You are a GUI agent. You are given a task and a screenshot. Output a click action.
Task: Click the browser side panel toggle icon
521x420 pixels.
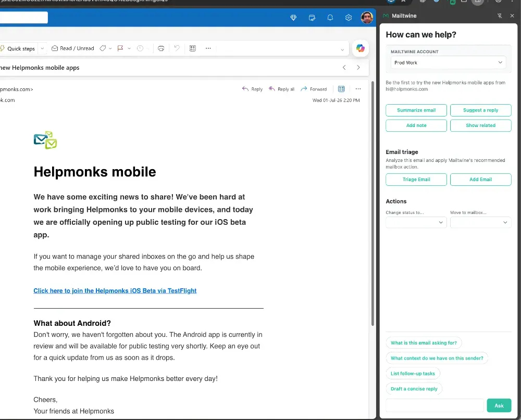[x=477, y=2]
